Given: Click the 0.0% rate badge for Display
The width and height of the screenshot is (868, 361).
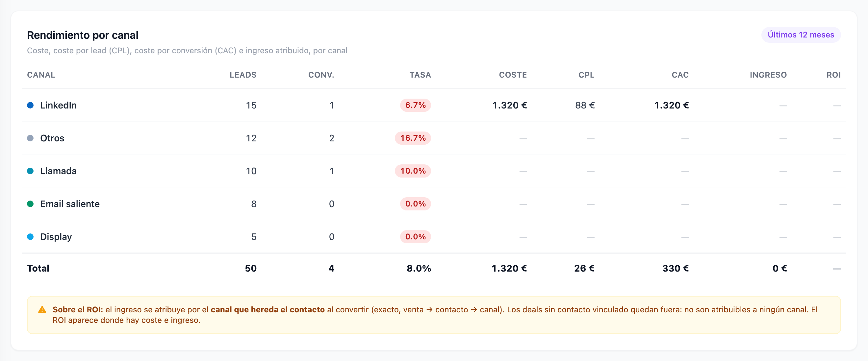Looking at the screenshot, I should 416,237.
